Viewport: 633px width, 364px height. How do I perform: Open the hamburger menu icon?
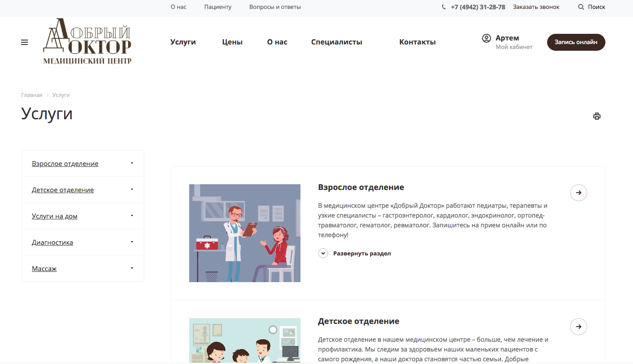click(x=24, y=42)
